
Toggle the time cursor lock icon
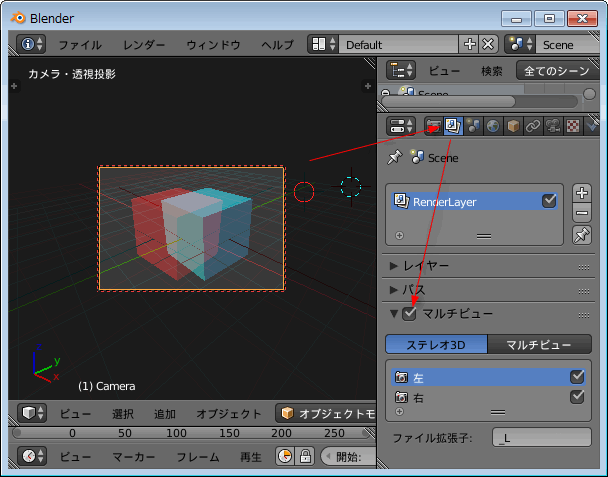[305, 456]
